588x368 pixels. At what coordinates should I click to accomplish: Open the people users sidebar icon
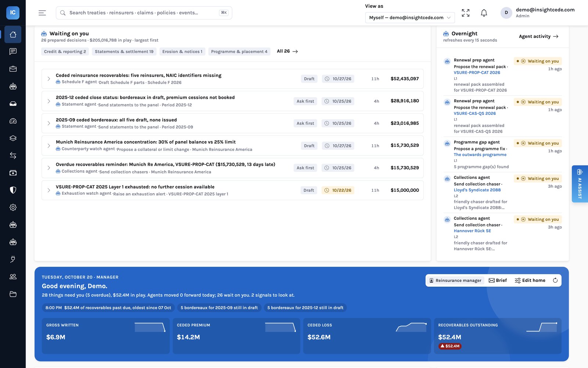pos(13,276)
